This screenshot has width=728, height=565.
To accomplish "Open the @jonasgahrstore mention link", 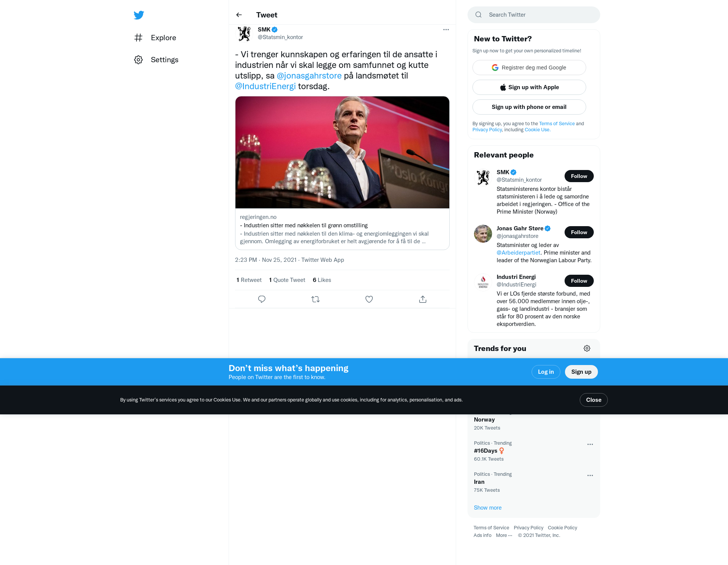I will 309,76.
